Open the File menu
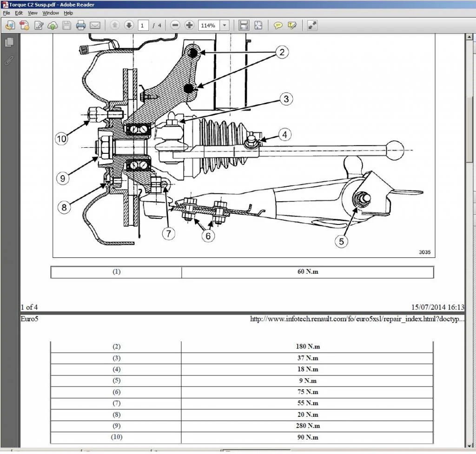This screenshot has height=454, width=476. pyautogui.click(x=7, y=13)
